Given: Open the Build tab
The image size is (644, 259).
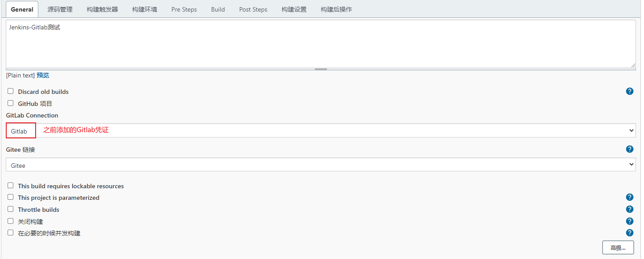Looking at the screenshot, I should pos(218,9).
